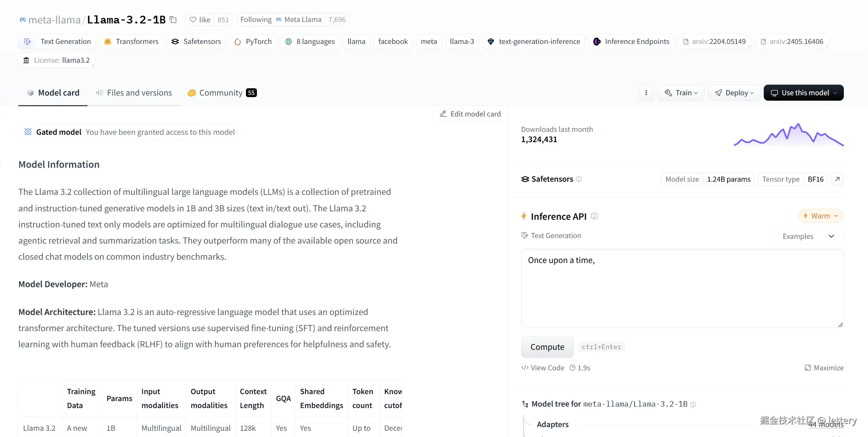
Task: Open the Warm status dropdown
Action: coord(821,216)
